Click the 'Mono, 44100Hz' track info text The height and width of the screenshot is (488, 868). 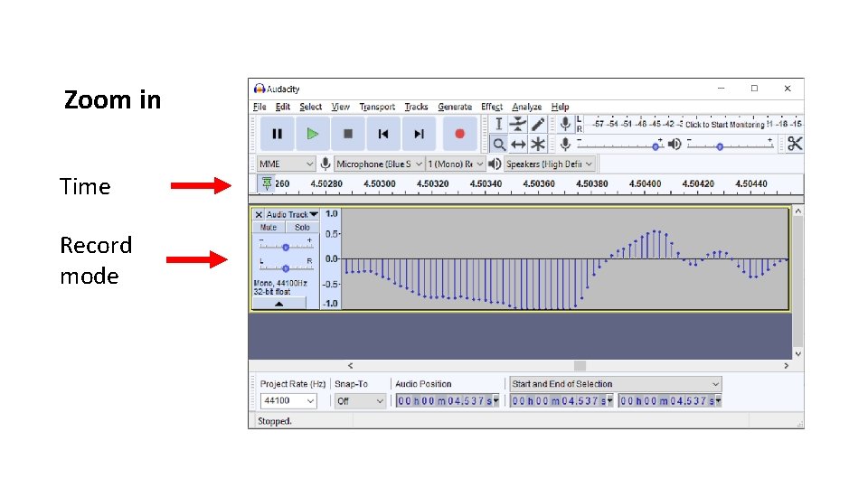[280, 283]
